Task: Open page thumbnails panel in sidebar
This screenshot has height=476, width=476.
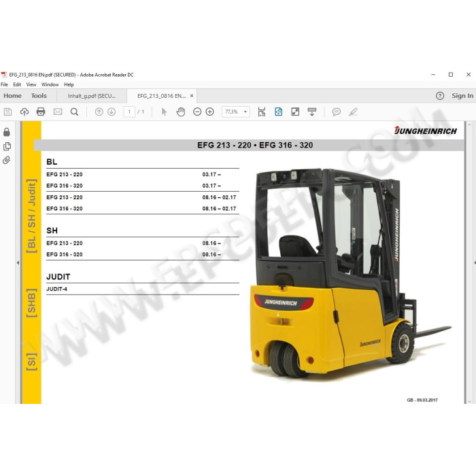Action: 7,147
